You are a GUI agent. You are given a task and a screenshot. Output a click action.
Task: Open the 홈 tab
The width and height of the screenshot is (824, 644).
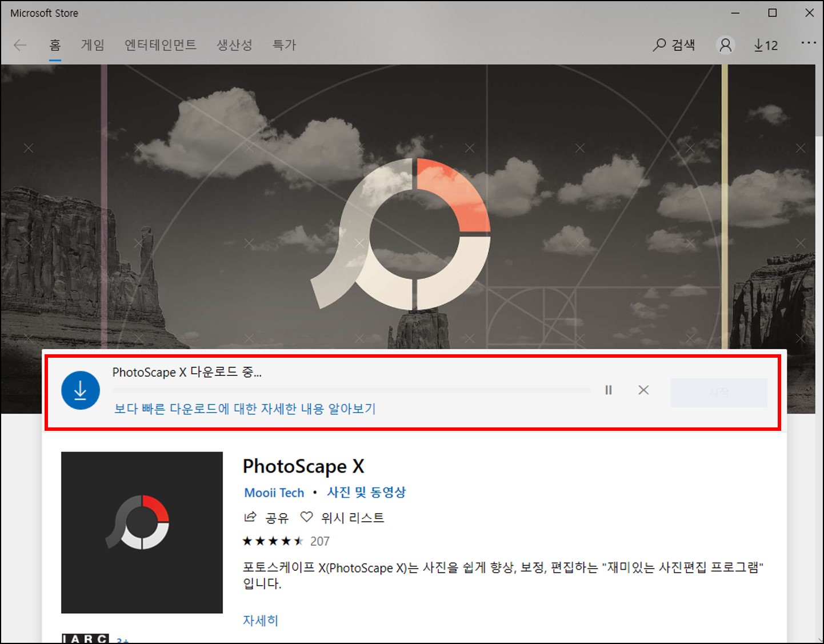[55, 45]
